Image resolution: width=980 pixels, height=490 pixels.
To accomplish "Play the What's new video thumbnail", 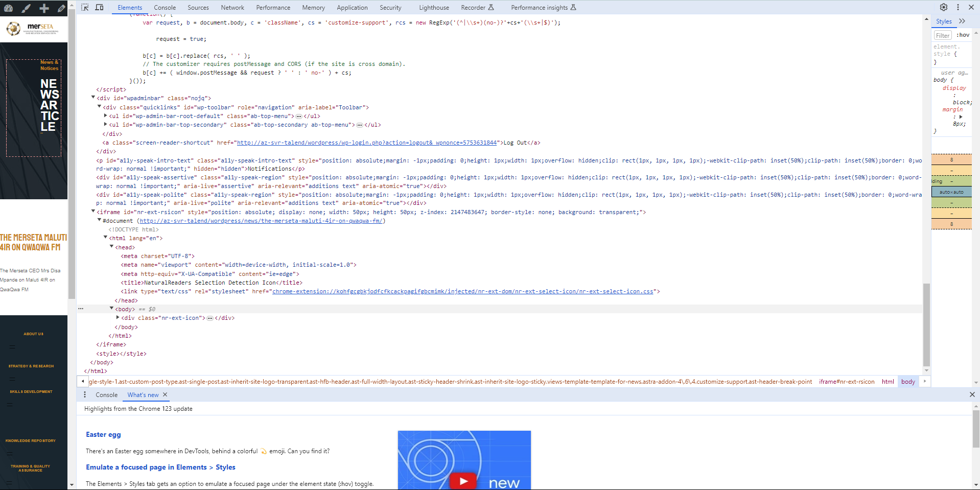I will point(463,481).
